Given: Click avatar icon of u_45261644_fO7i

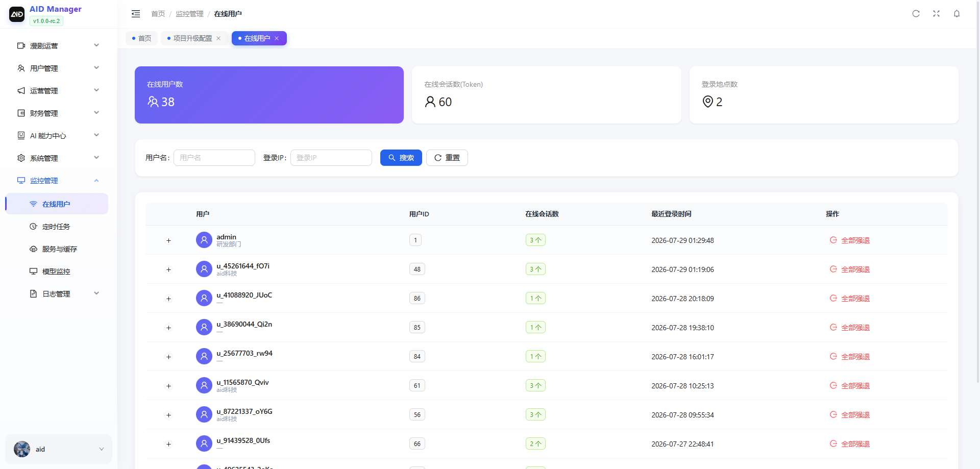Looking at the screenshot, I should pos(204,269).
